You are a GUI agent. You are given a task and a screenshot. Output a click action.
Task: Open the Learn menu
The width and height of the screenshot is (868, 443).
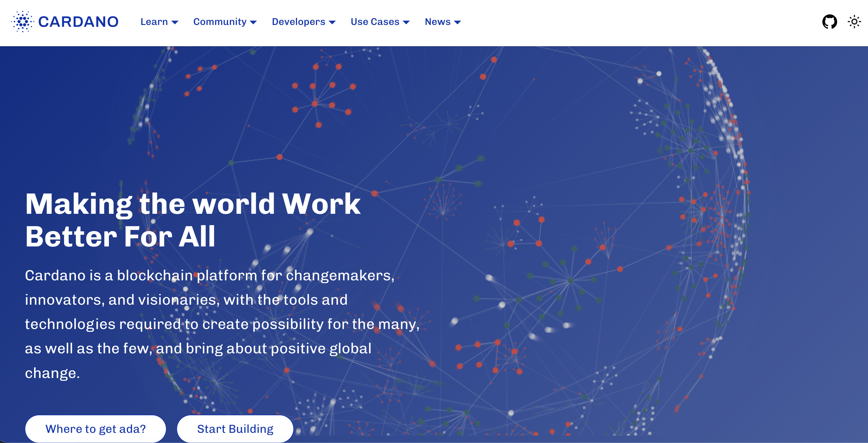154,22
